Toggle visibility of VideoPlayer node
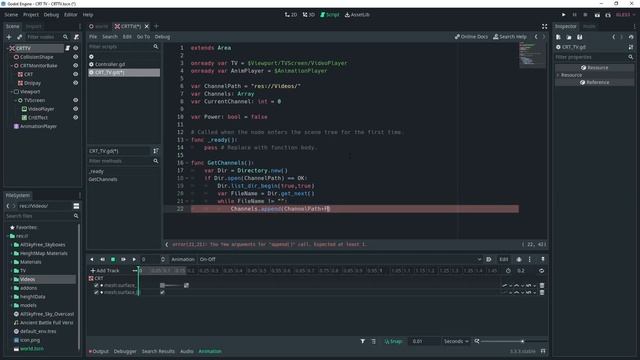The height and width of the screenshot is (360, 640). [x=76, y=109]
